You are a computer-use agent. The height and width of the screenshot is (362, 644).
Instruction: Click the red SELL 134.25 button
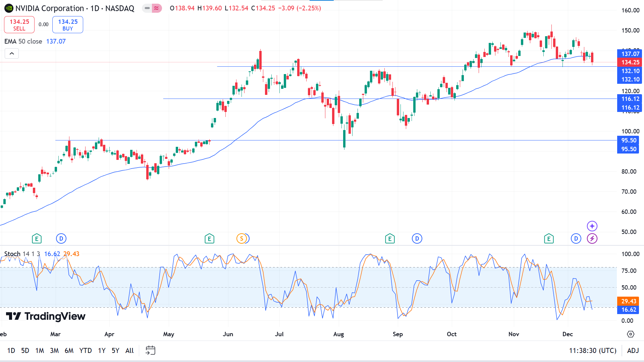point(19,25)
